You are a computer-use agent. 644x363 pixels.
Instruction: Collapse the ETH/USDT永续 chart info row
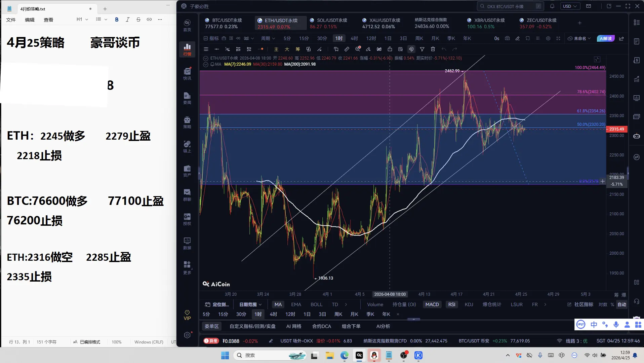pyautogui.click(x=206, y=58)
